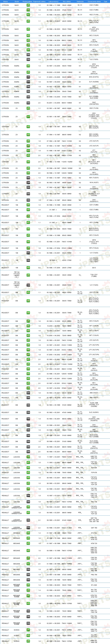The image size is (110, 644).
Task: Click fuel icon in Peugeot 106 SA13 row
Action: [x=28, y=268]
